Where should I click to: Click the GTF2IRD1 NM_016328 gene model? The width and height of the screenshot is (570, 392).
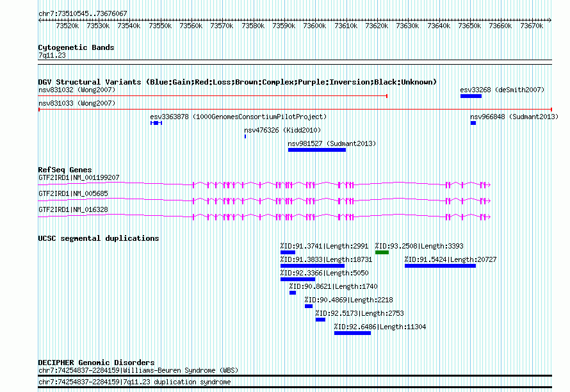(265, 216)
